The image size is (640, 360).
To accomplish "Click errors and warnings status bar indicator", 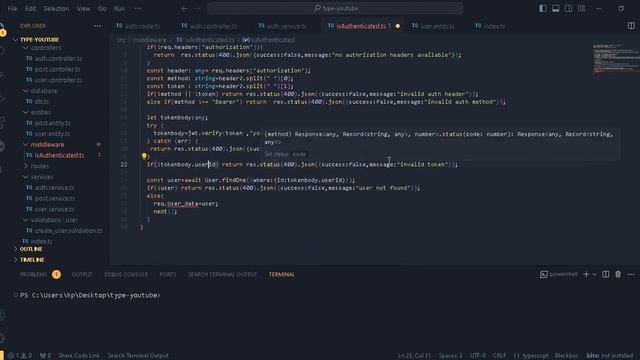I will point(20,356).
